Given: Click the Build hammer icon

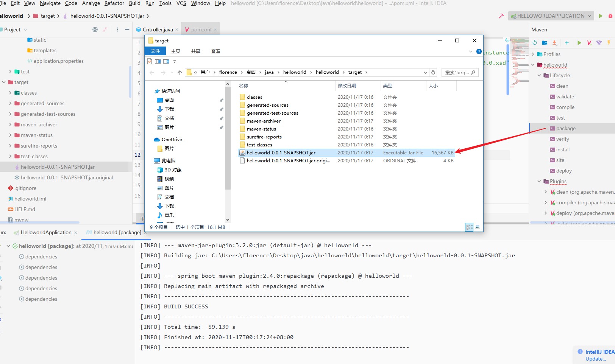Looking at the screenshot, I should [x=501, y=16].
